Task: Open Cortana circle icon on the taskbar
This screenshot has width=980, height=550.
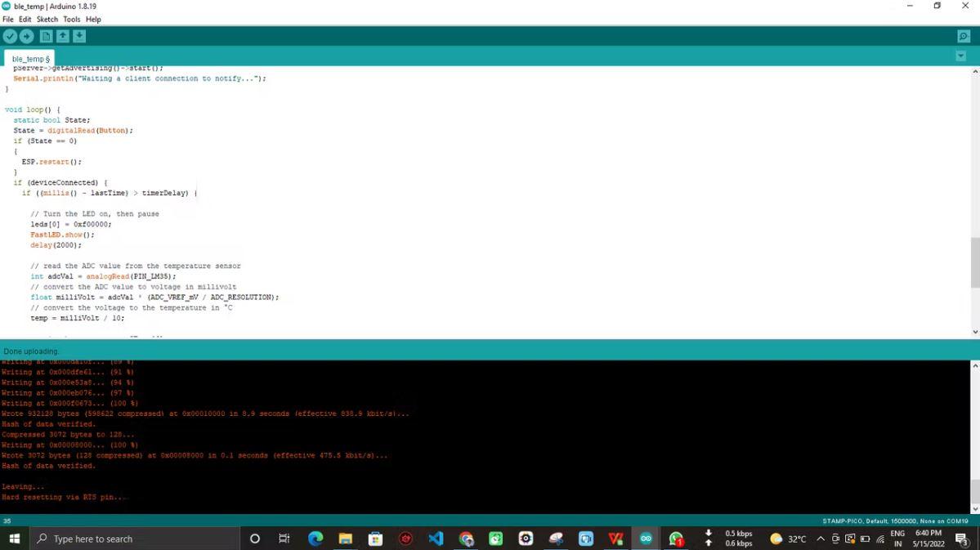Action: coord(255,539)
